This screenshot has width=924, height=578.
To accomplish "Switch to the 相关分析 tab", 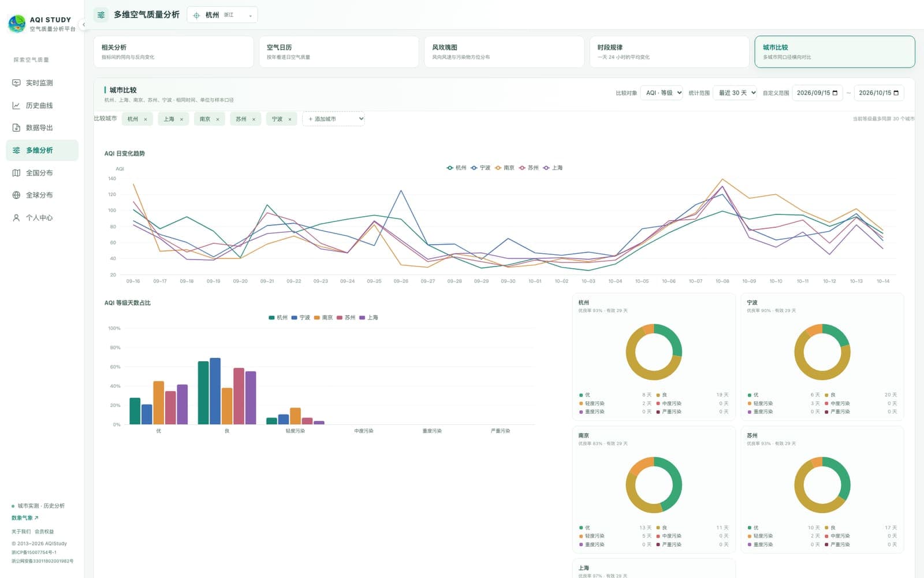I will click(174, 52).
